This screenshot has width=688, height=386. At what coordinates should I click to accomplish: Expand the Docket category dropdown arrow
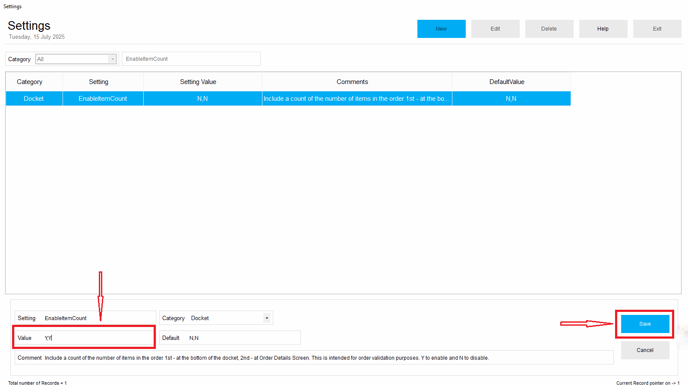266,318
